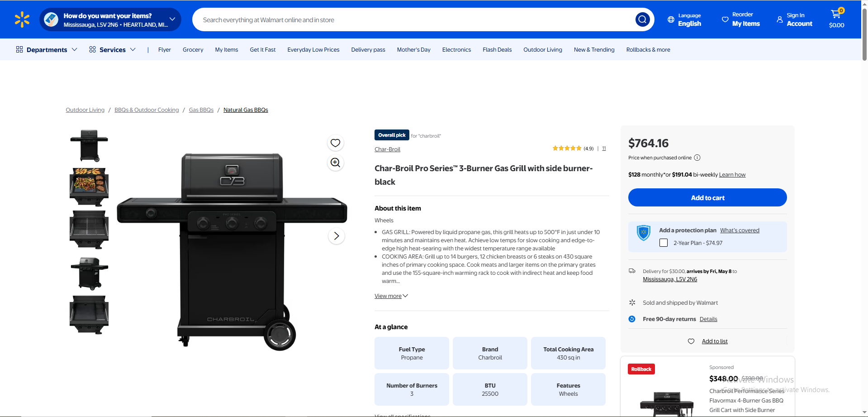Open What's covered link
Screen dimensions: 868x417
740,230
